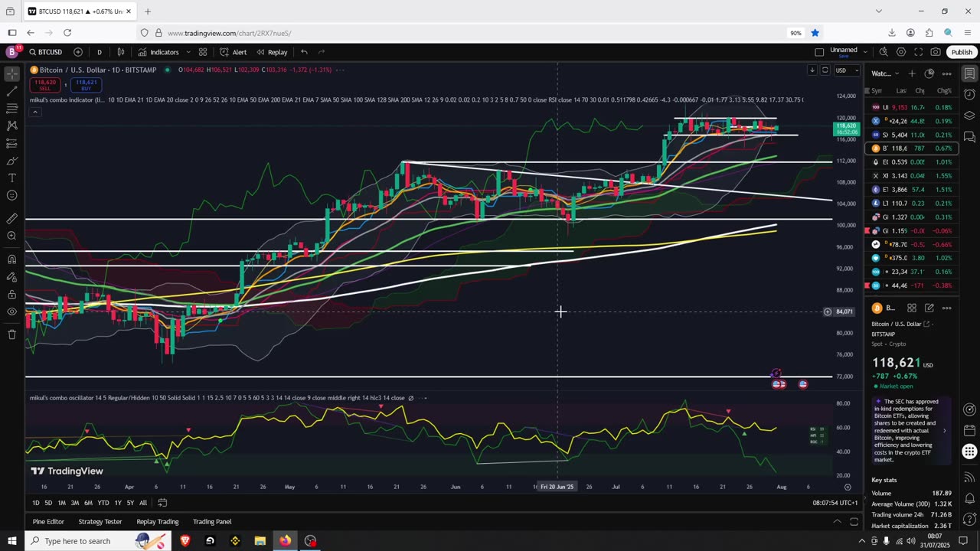980x551 pixels.
Task: Open Indicators favorites dropdown arrow
Action: pos(188,52)
